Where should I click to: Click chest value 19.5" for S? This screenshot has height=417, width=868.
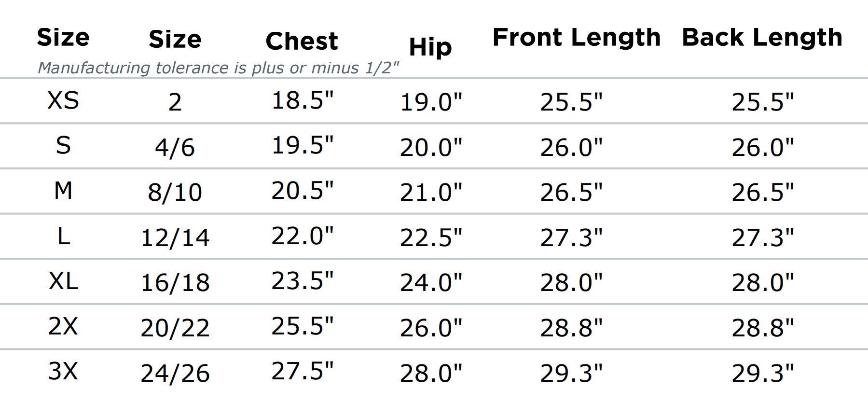303,145
